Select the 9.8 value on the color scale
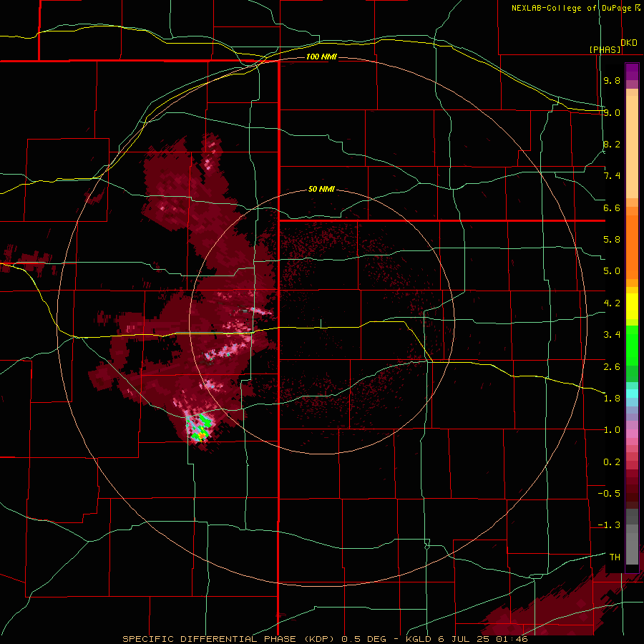Screen dimensions: 644x644 coord(612,80)
